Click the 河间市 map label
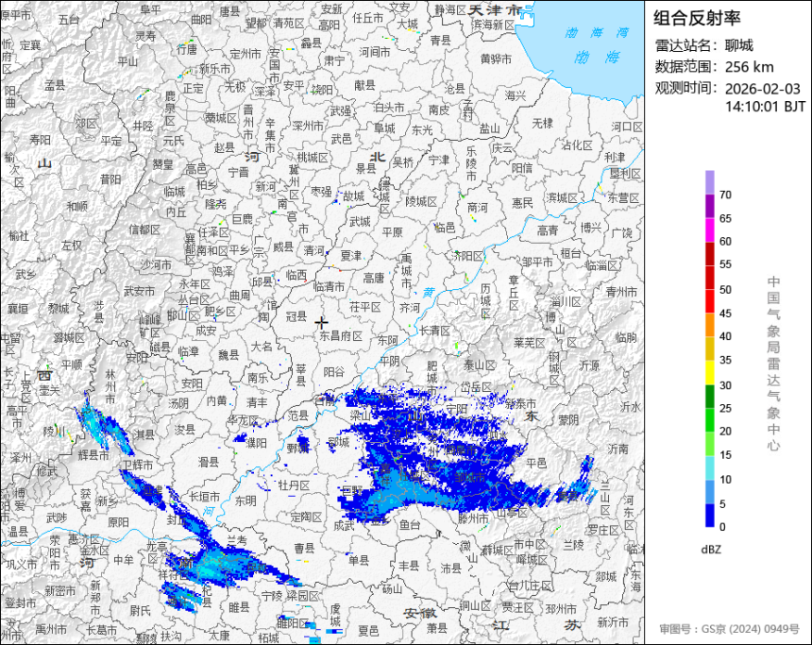 click(x=375, y=52)
